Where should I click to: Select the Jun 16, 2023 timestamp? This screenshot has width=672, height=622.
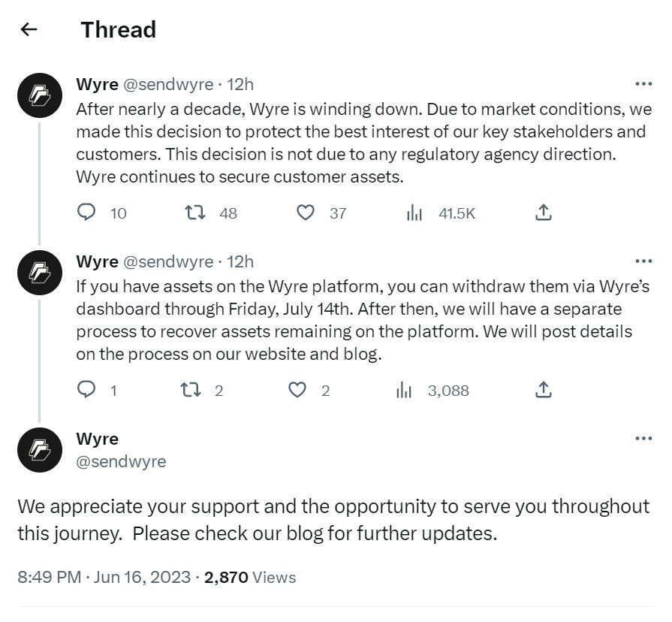pyautogui.click(x=139, y=577)
